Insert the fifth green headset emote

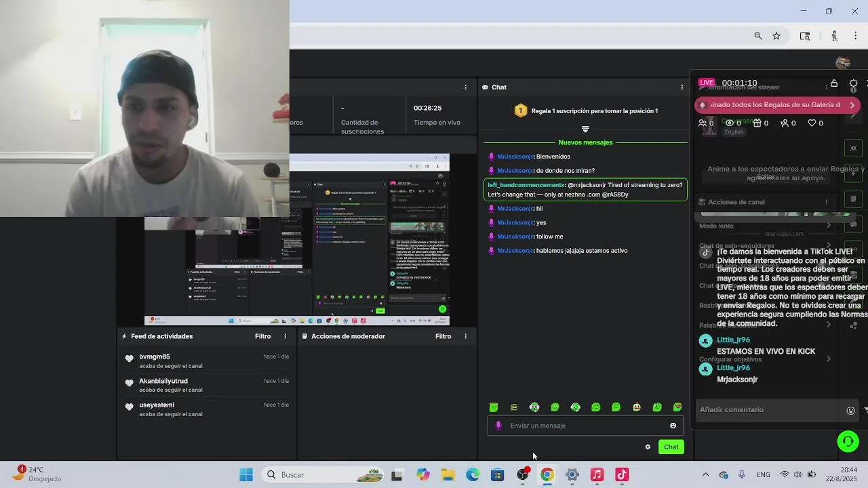point(575,407)
